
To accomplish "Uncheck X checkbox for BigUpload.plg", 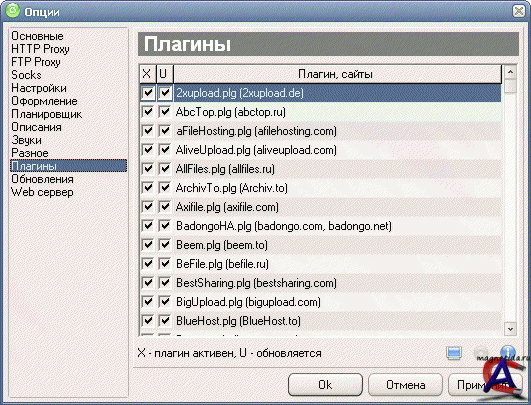I will coord(148,301).
